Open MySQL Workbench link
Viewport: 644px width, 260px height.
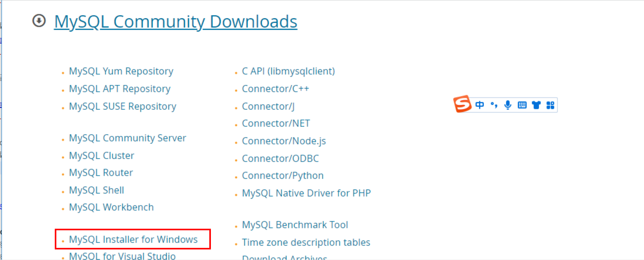coord(112,207)
